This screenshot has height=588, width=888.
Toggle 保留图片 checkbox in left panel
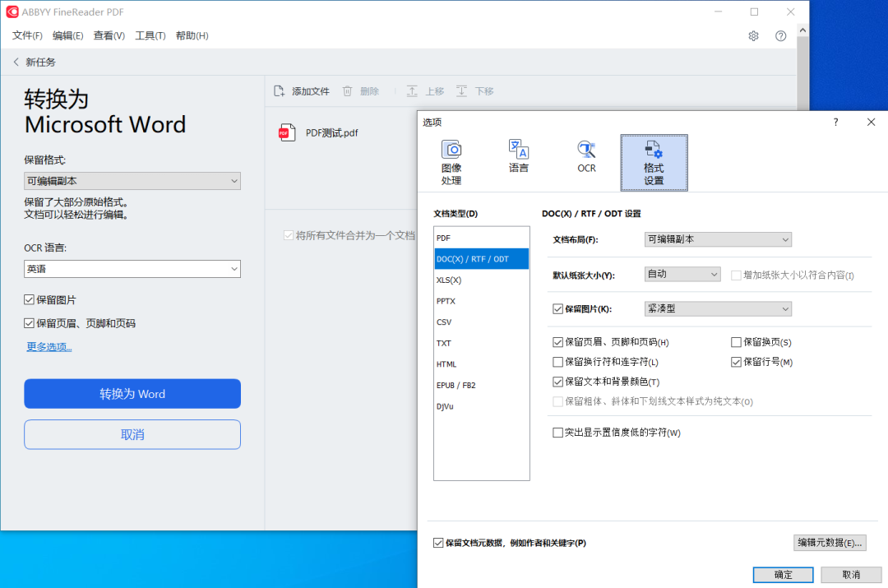point(29,299)
